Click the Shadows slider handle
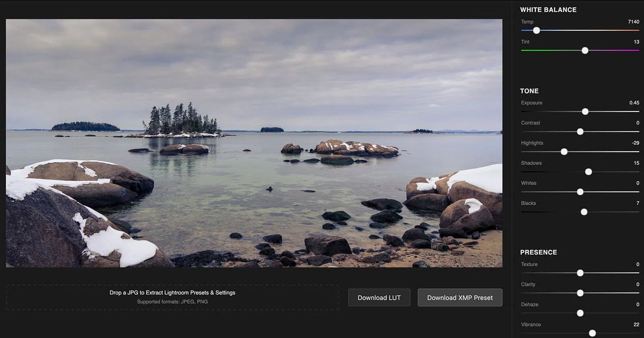The width and height of the screenshot is (644, 338). click(x=588, y=172)
